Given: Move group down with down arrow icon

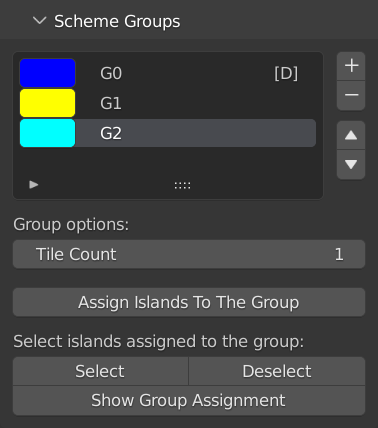Looking at the screenshot, I should pos(351,164).
